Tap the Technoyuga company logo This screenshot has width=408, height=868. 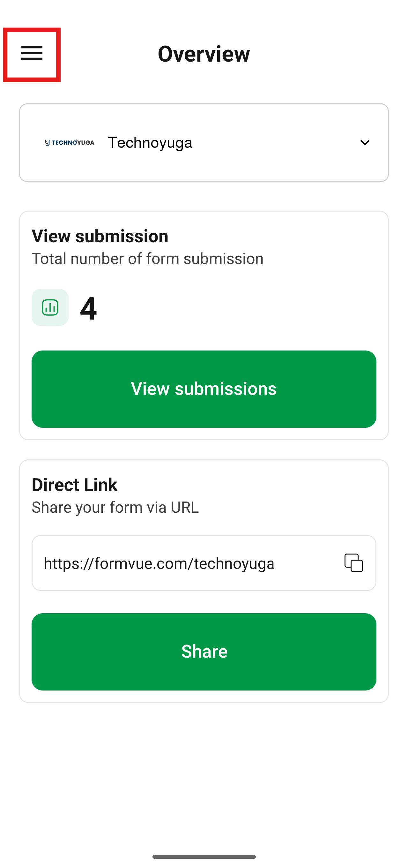tap(70, 142)
